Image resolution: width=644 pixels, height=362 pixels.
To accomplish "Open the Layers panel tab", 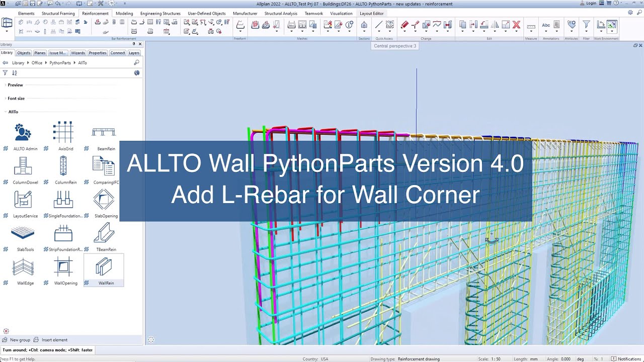I will (x=134, y=53).
